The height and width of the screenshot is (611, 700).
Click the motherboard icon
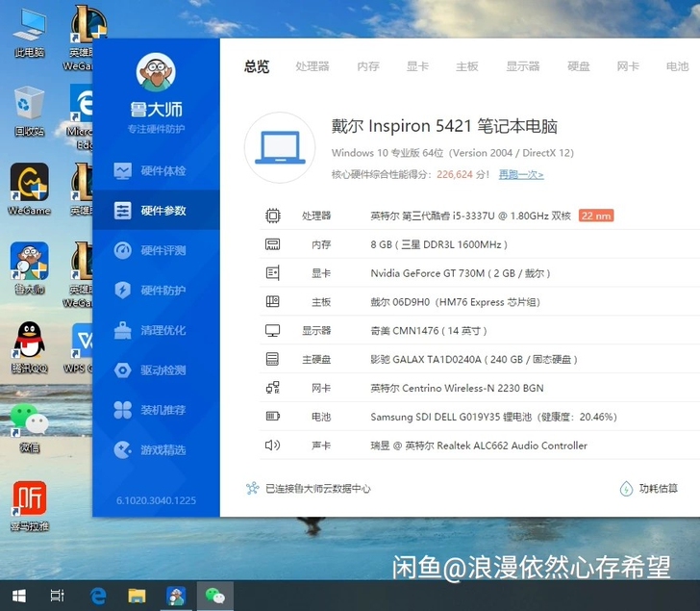click(x=273, y=302)
